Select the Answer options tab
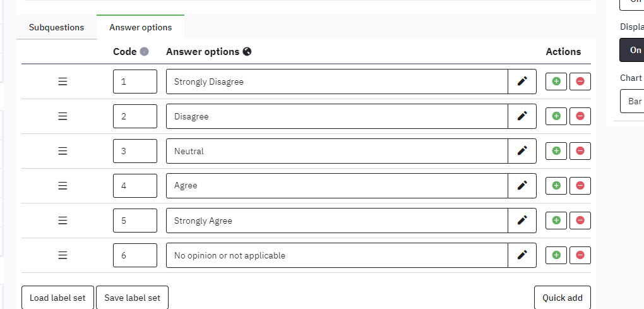The height and width of the screenshot is (309, 644). 140,27
